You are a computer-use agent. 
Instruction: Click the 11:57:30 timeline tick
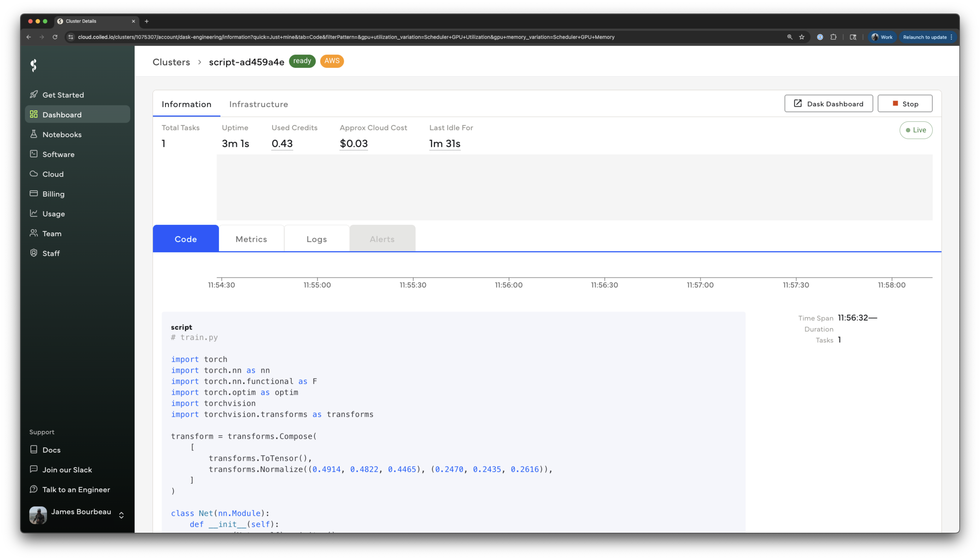pyautogui.click(x=796, y=285)
